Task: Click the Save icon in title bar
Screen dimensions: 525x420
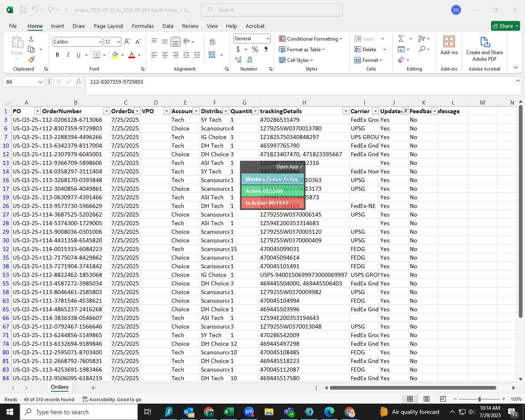Action: (x=23, y=10)
